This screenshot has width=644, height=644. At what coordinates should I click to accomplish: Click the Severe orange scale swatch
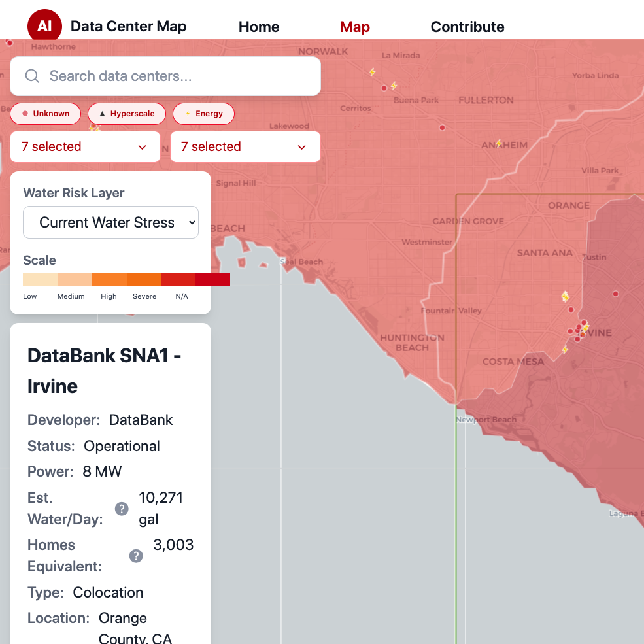(144, 280)
